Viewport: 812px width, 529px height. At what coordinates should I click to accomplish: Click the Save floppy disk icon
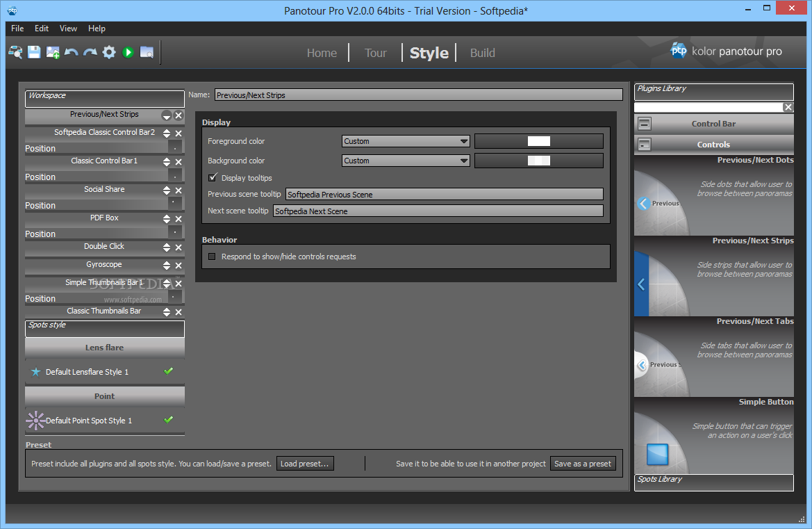click(34, 52)
